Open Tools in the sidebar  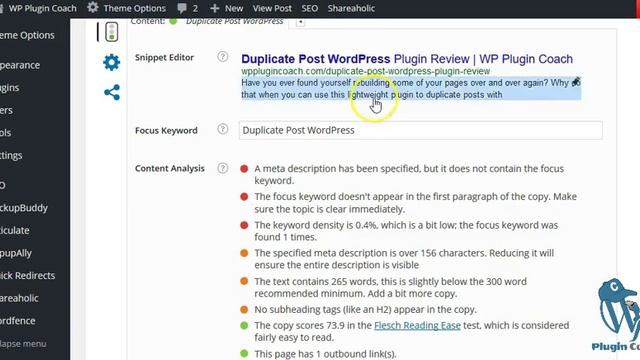click(6, 133)
